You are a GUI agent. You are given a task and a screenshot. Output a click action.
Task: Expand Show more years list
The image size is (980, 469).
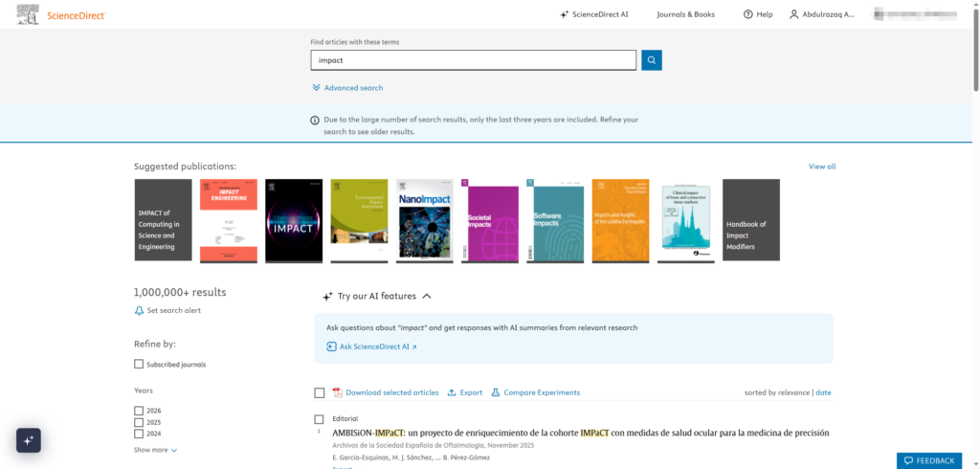(155, 450)
